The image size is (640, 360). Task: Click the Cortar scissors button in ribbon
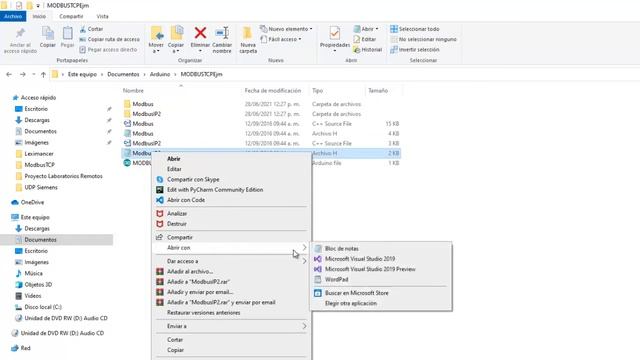[x=91, y=29]
